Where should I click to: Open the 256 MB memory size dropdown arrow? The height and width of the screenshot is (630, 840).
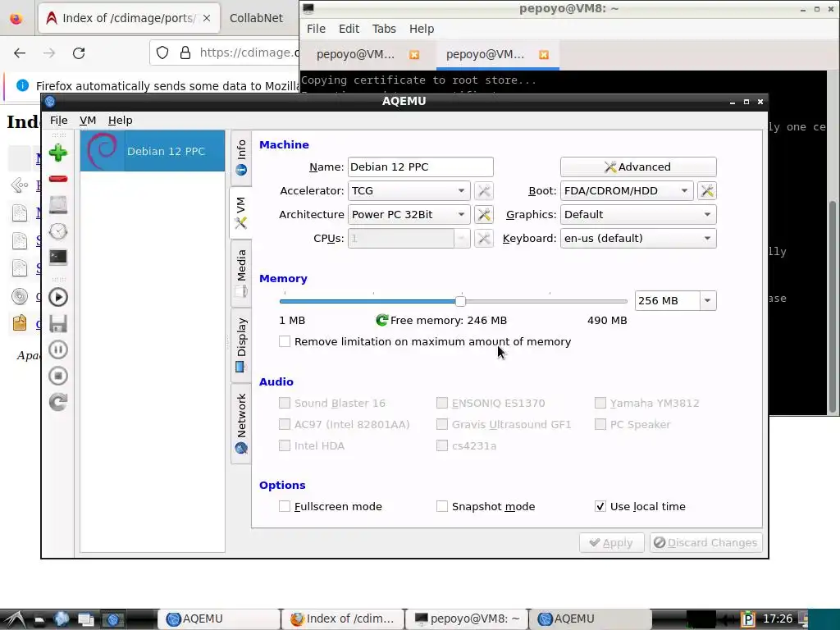(x=707, y=301)
